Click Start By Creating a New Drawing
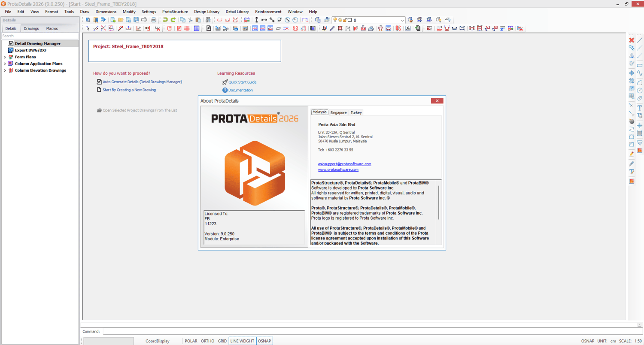The width and height of the screenshot is (644, 345). pyautogui.click(x=129, y=90)
